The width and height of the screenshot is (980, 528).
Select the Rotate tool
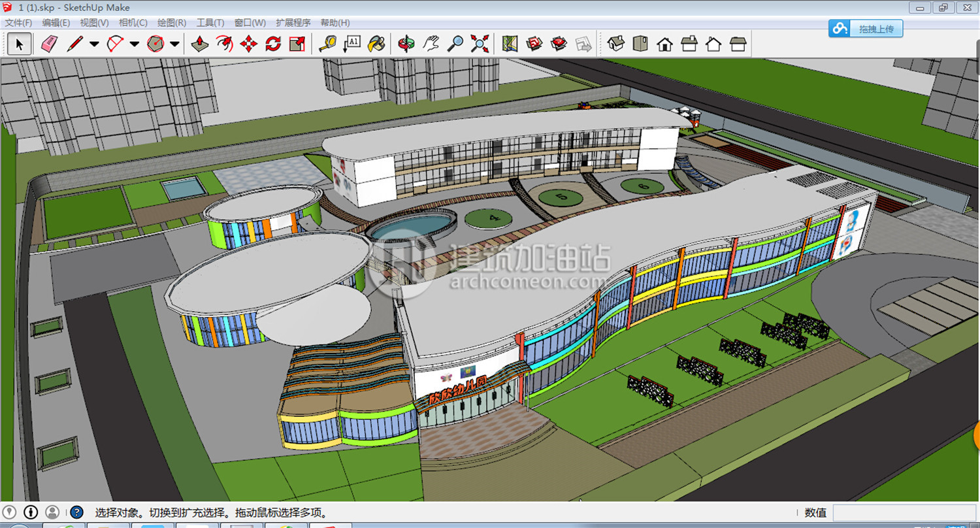pyautogui.click(x=273, y=44)
